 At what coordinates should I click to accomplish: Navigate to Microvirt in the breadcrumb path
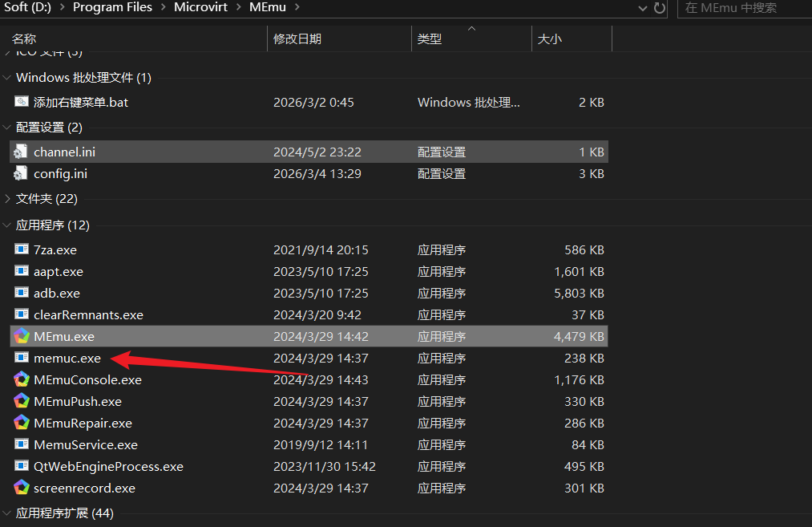pos(200,7)
